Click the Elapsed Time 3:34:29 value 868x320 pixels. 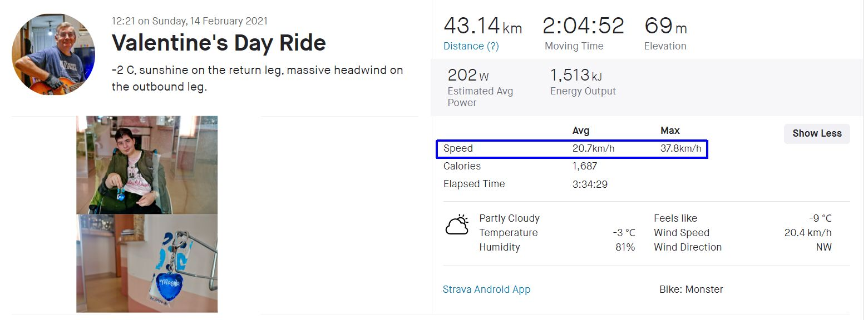coord(590,184)
